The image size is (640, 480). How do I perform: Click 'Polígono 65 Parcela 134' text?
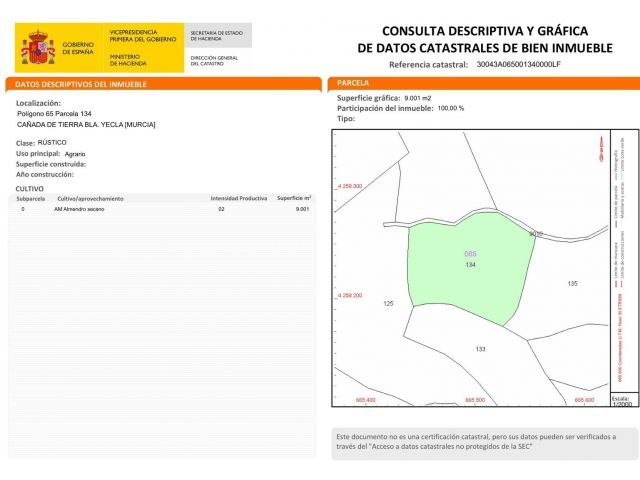coord(54,114)
